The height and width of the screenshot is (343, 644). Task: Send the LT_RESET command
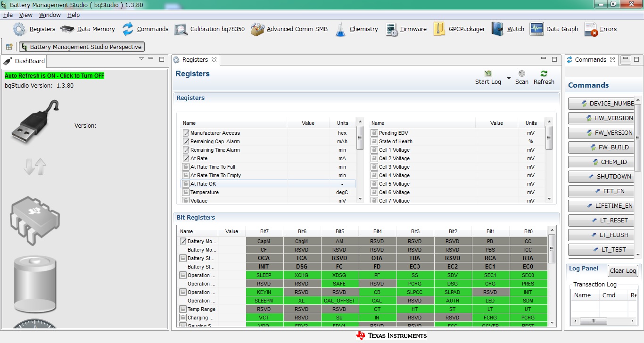coord(602,220)
